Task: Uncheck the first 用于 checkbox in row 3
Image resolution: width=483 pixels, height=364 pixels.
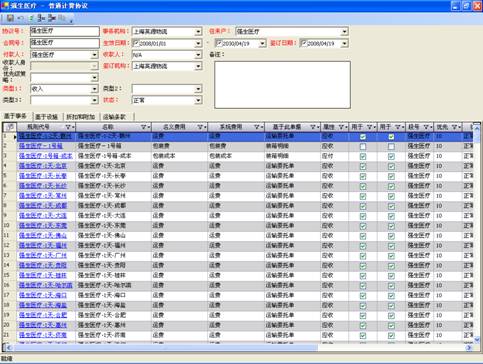Action: click(x=363, y=156)
